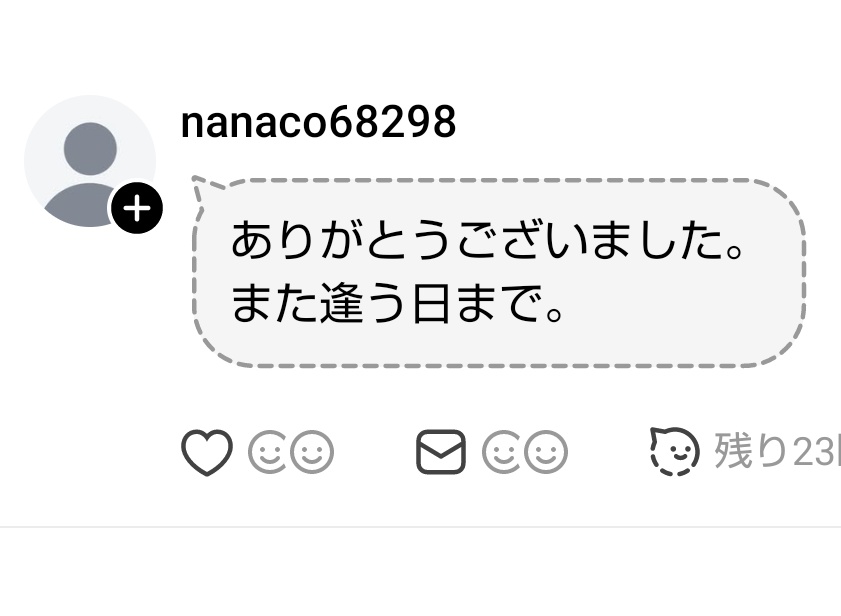Screen dimensions: 841x616
Task: Click the kanji 逢 in the message
Action: click(x=342, y=304)
